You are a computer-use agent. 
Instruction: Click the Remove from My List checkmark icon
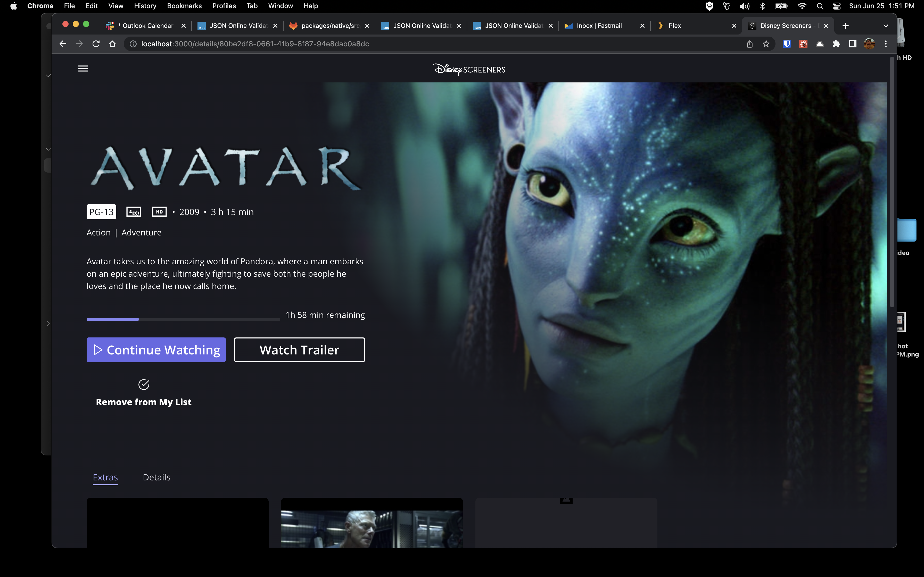click(x=144, y=384)
